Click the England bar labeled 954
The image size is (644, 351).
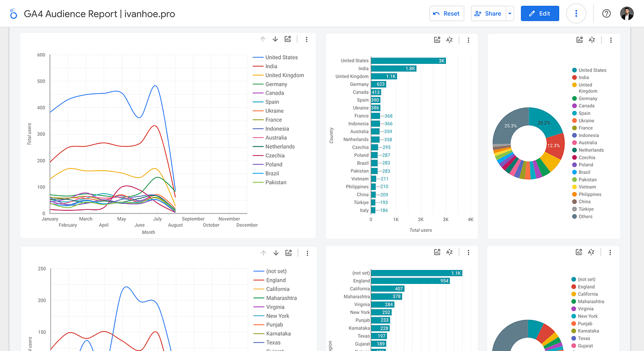coord(410,281)
